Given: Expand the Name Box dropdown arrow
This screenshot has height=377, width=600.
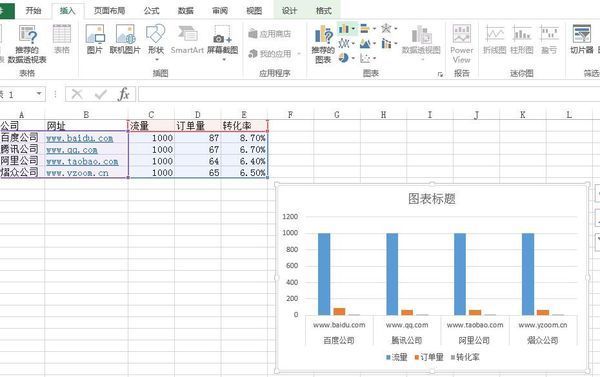Looking at the screenshot, I should coord(39,94).
